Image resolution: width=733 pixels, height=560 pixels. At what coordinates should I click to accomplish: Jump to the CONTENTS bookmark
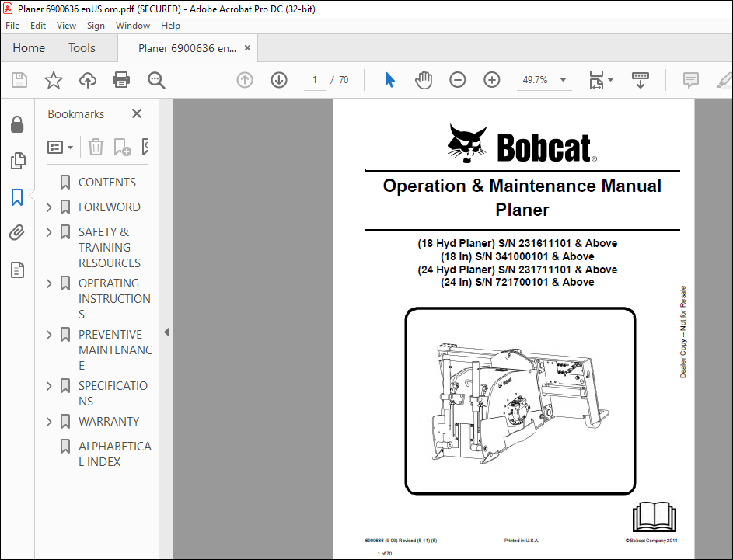point(107,183)
